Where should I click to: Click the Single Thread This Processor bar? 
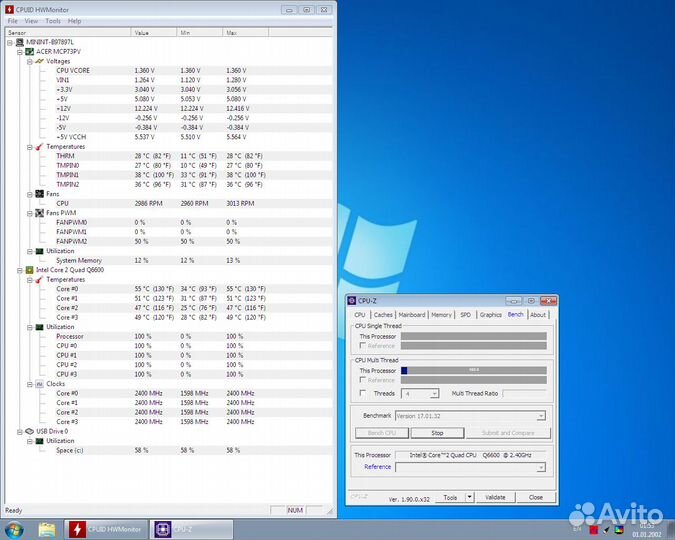[474, 336]
